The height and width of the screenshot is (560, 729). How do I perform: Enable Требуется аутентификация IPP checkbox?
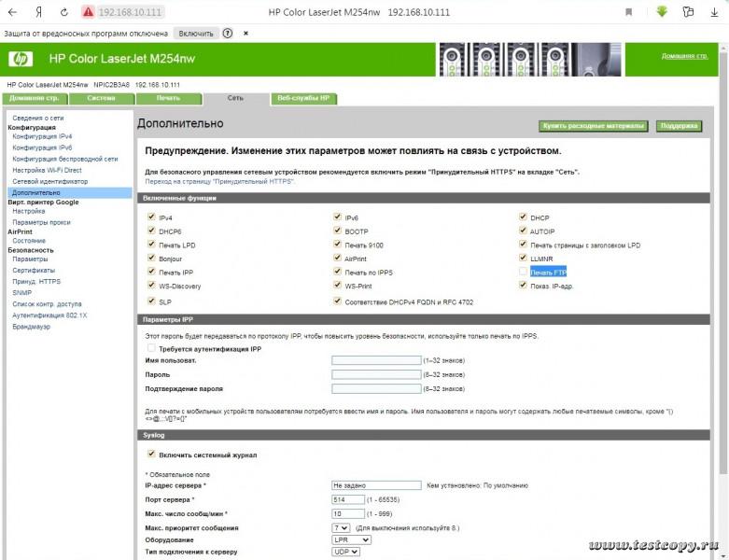coord(151,347)
